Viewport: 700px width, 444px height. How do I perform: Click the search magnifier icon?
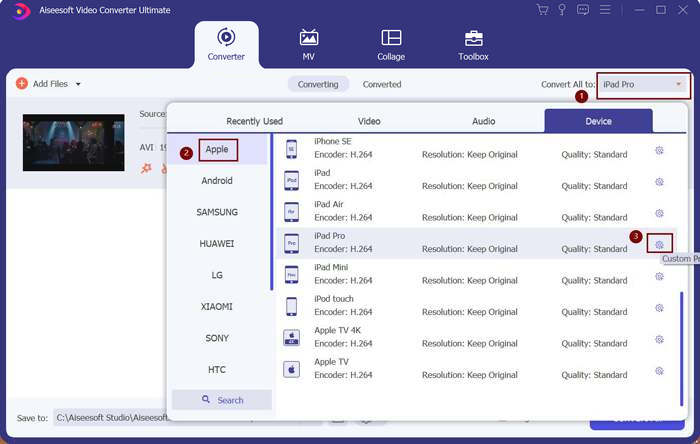tap(206, 399)
